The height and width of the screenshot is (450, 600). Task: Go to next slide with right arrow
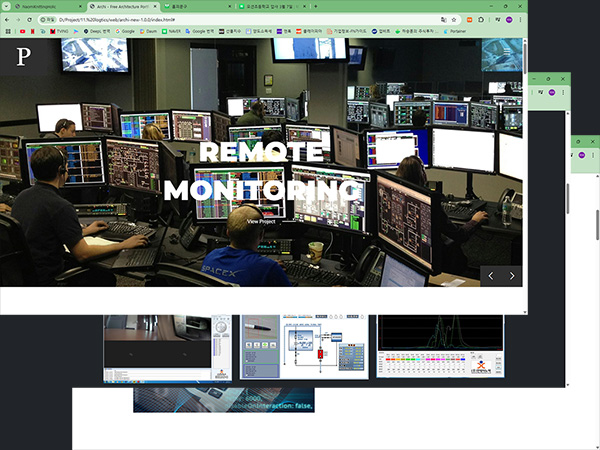pyautogui.click(x=512, y=275)
